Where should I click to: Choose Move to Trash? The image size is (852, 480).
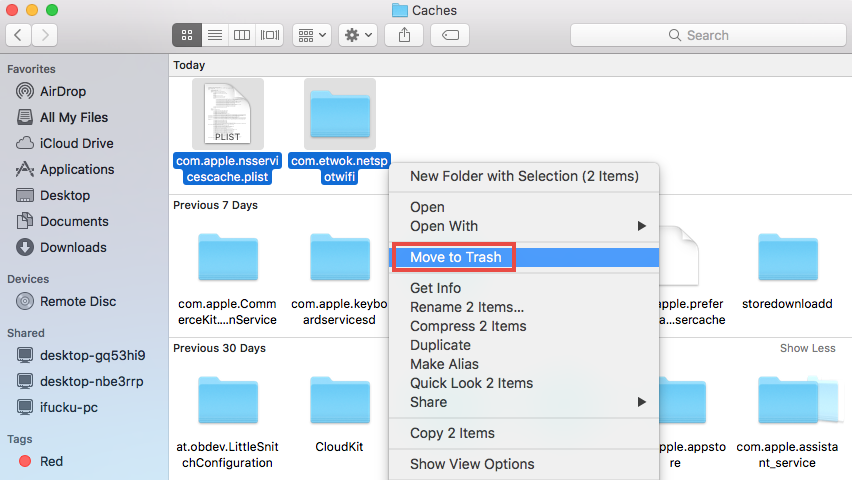point(524,257)
